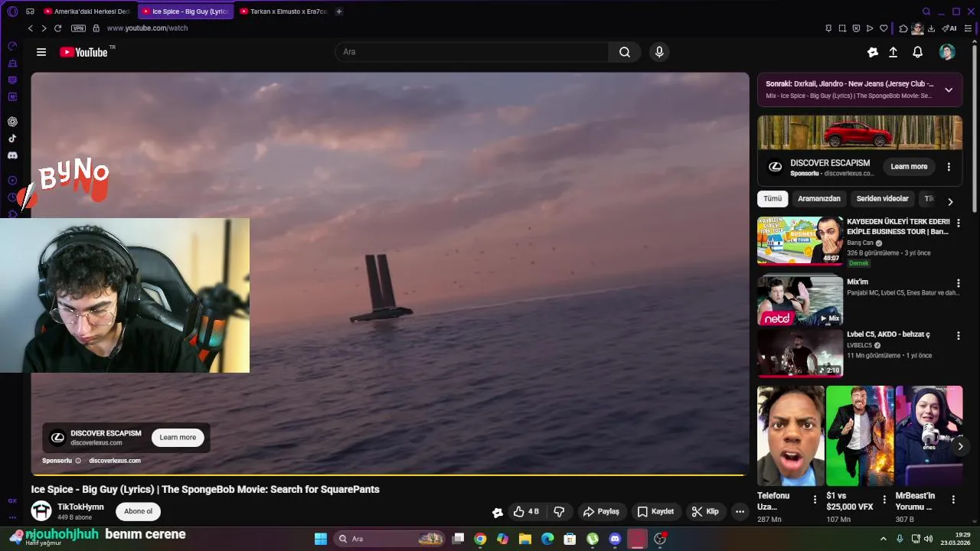Open the YouTube account avatar menu
The image size is (980, 551).
click(947, 52)
